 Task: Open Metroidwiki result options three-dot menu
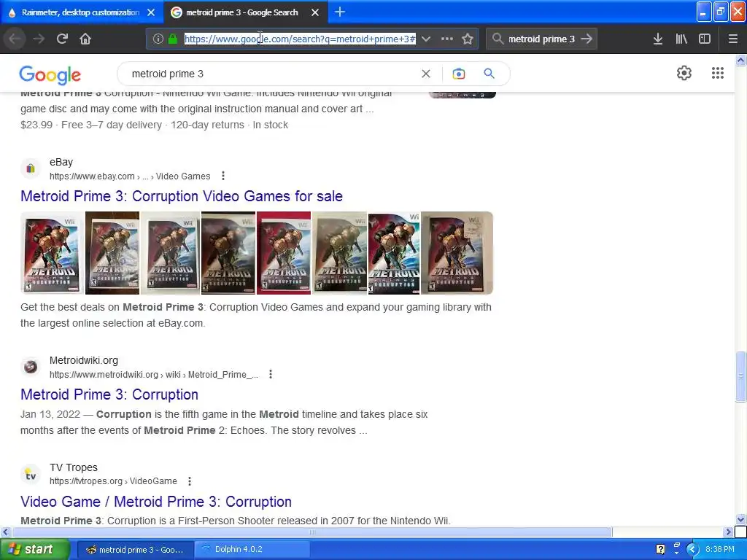coord(271,374)
